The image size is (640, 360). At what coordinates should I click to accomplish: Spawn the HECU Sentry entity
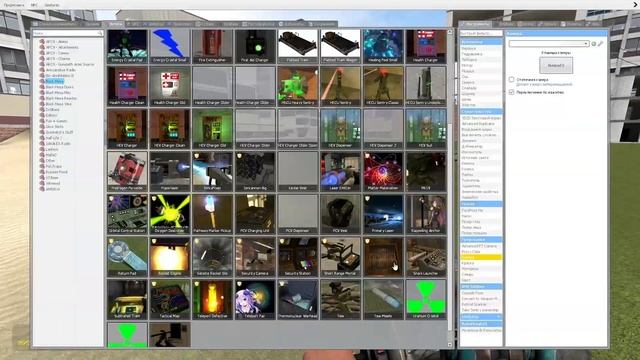(x=340, y=87)
